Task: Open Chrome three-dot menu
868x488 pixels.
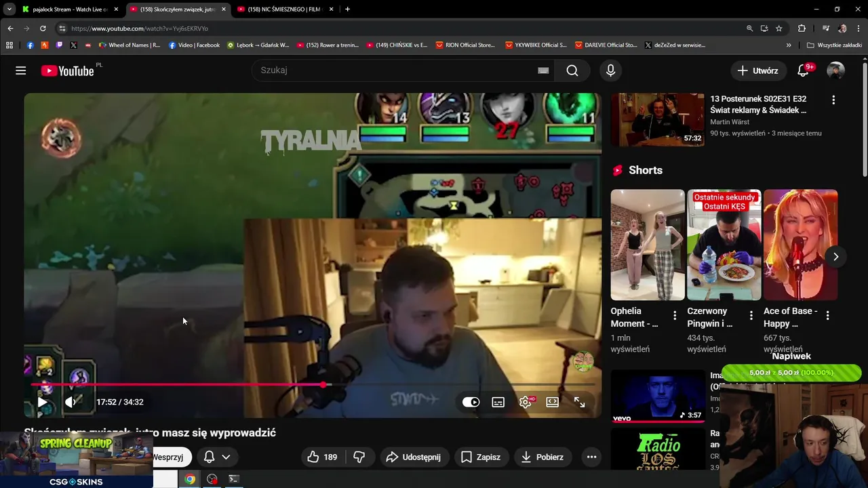Action: pyautogui.click(x=859, y=28)
